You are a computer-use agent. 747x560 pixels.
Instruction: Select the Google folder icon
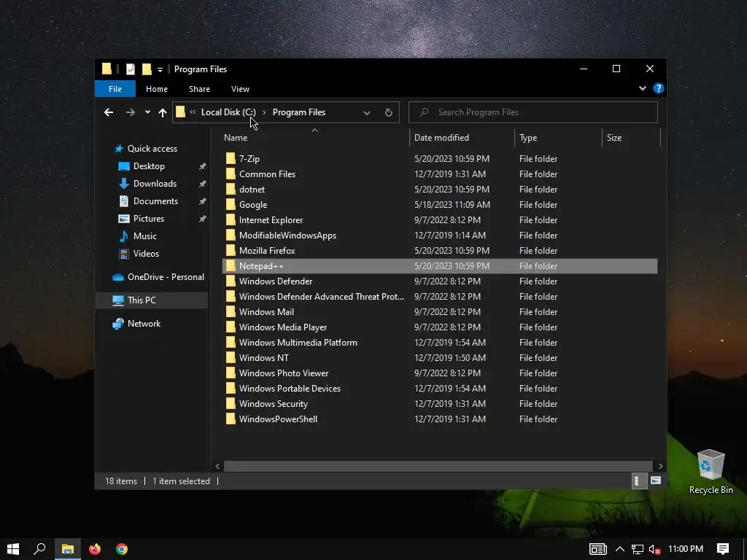[231, 205]
